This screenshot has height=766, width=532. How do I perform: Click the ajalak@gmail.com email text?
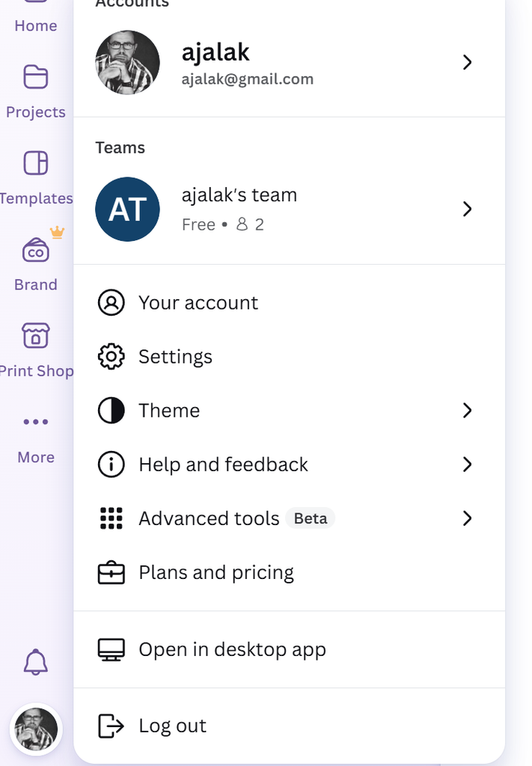[x=248, y=79]
